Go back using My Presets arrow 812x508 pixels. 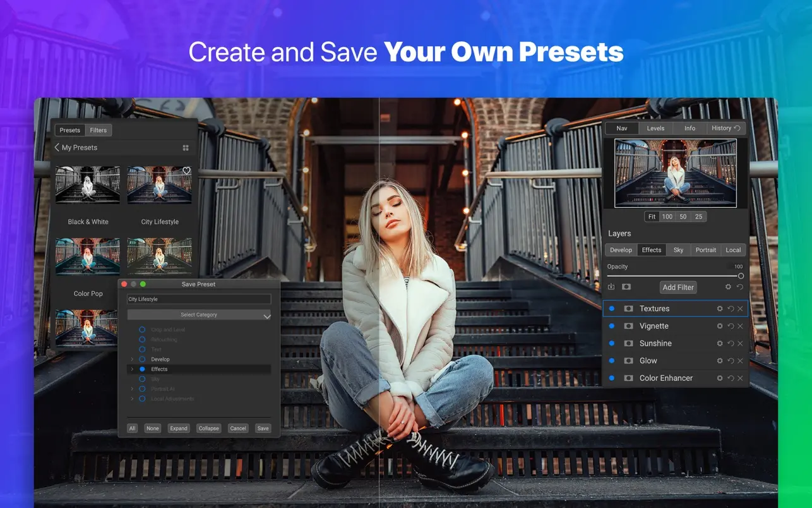coord(57,148)
